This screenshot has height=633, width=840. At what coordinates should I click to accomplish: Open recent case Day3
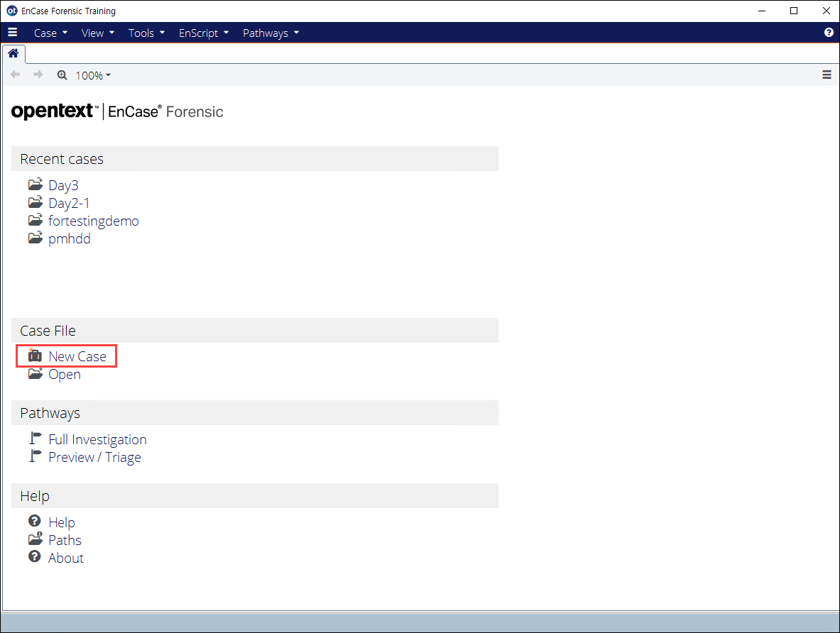63,185
